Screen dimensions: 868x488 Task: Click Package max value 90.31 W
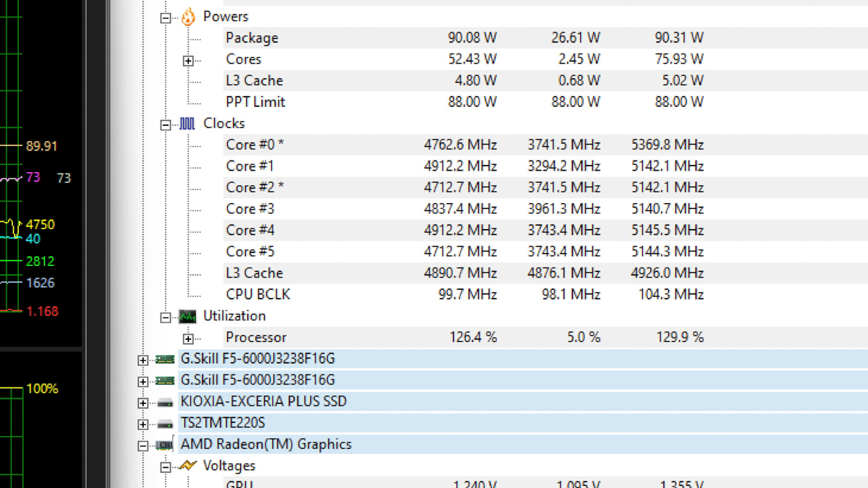[679, 38]
